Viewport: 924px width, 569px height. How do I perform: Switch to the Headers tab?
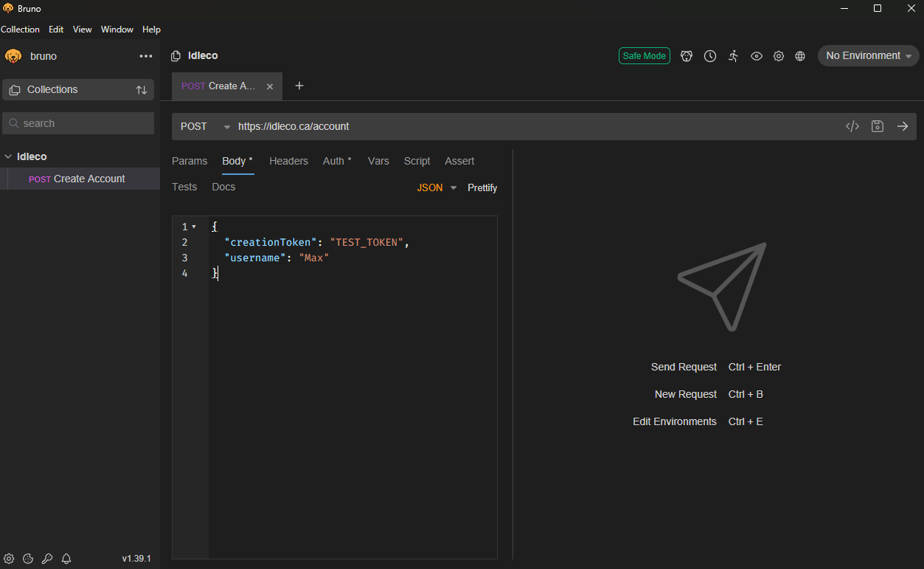click(x=288, y=161)
